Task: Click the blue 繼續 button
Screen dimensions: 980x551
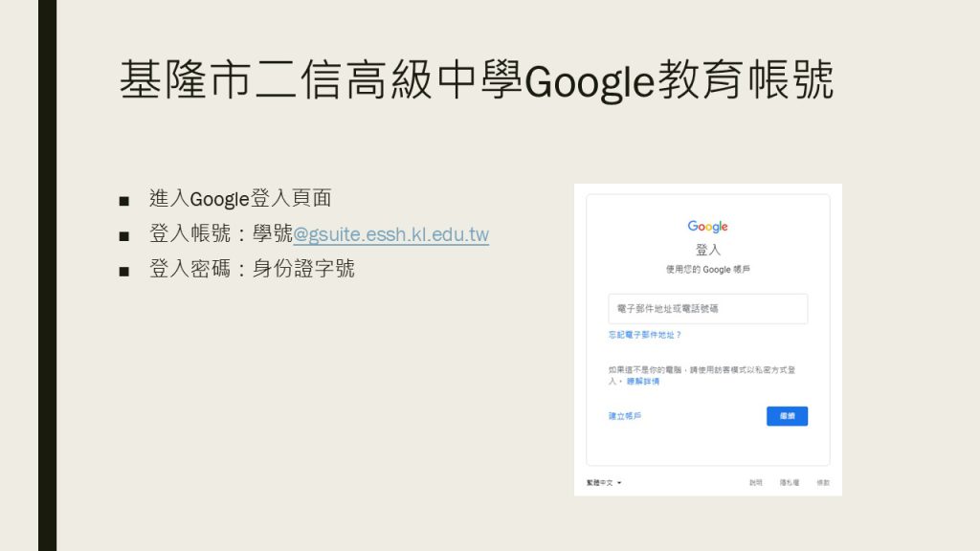Action: tap(787, 416)
